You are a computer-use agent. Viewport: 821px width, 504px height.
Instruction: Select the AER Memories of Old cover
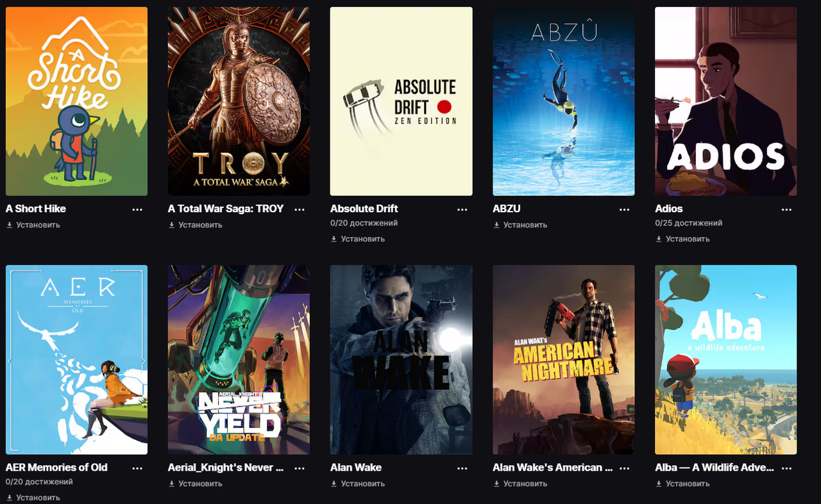[76, 360]
